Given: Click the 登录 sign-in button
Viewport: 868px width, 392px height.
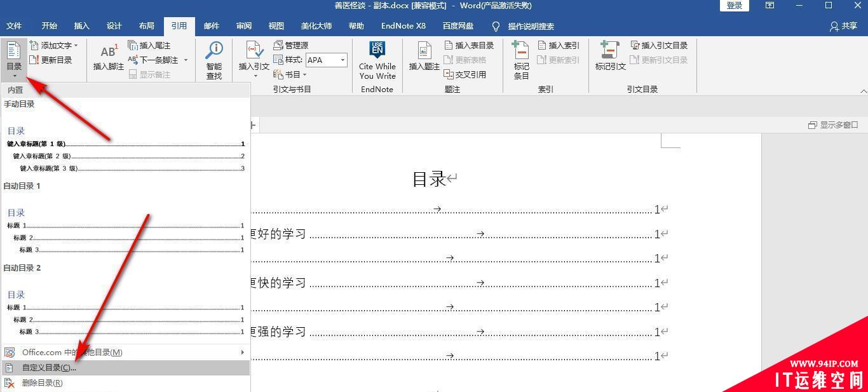Looking at the screenshot, I should (x=734, y=6).
